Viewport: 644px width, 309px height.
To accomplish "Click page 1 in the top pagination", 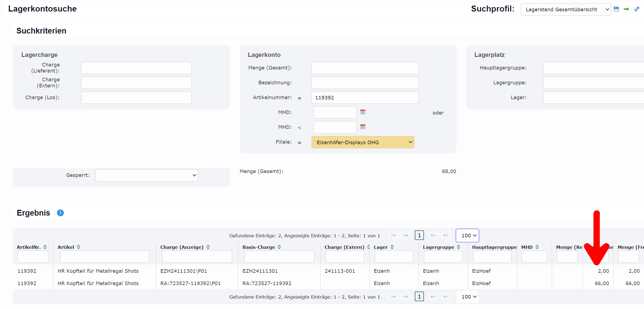I will point(419,235).
